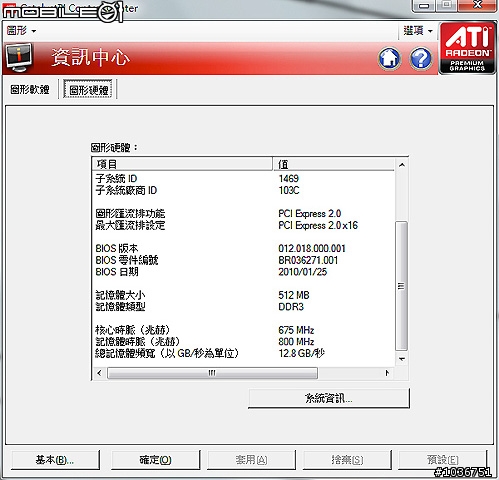Click the 捨棄(S) button
The width and height of the screenshot is (499, 480).
pos(347,460)
